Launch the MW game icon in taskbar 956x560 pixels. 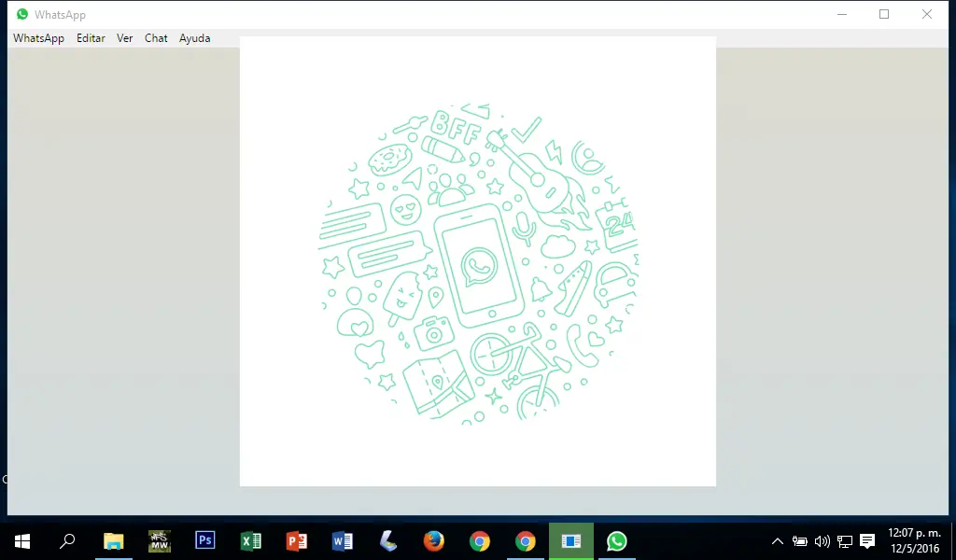159,541
